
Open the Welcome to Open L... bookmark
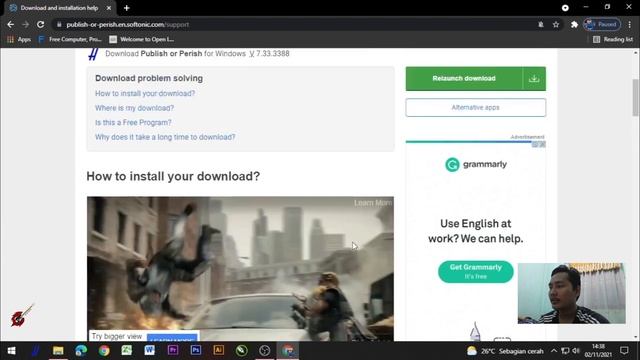(x=142, y=39)
